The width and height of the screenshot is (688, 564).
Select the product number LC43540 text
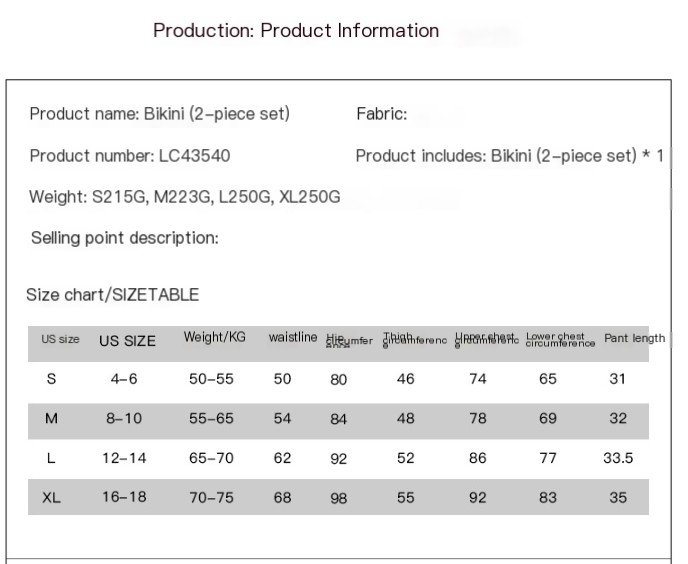pyautogui.click(x=194, y=156)
